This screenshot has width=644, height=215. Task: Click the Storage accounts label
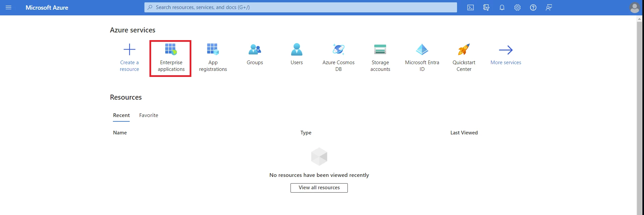380,66
